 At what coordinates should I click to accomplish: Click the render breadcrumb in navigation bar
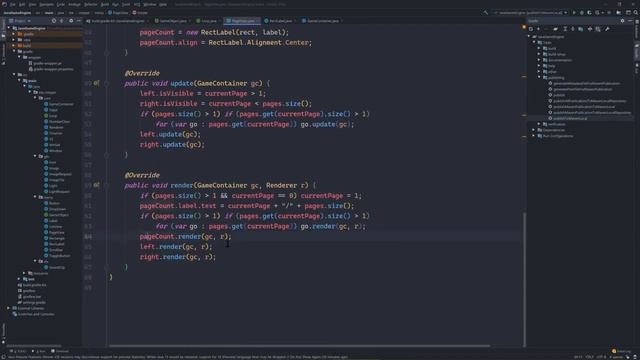(x=140, y=13)
